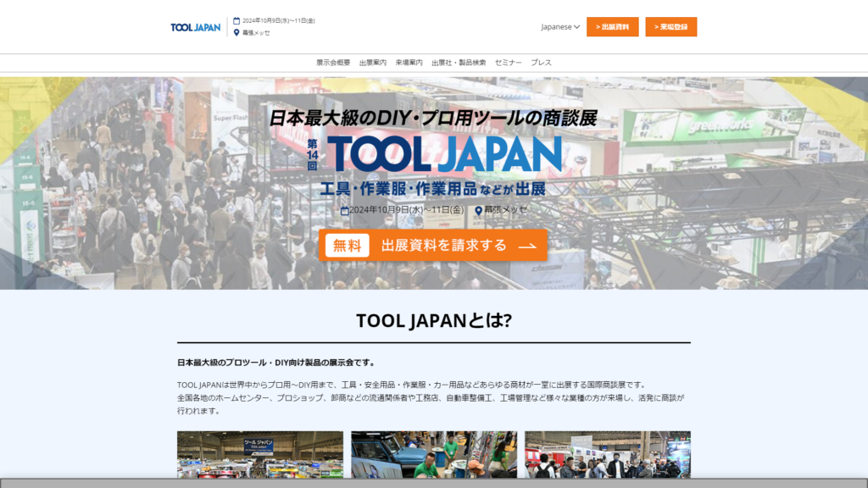Open the 出展社・製品検索 menu item
This screenshot has width=868, height=488.
click(459, 63)
